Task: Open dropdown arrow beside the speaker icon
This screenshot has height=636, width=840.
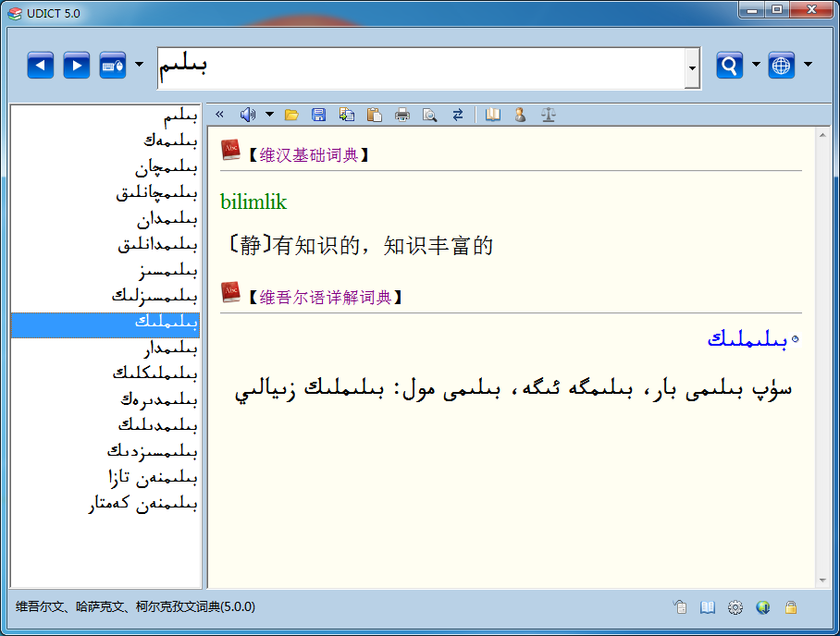Action: coord(269,115)
